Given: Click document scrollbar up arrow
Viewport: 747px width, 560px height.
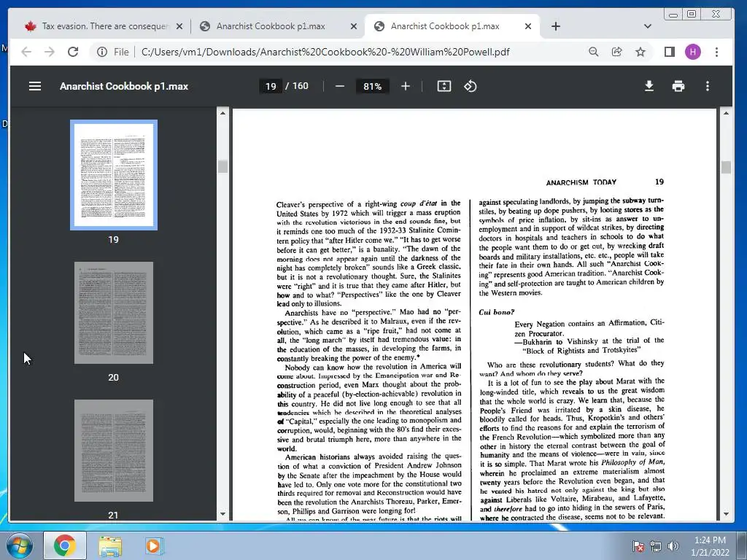Looking at the screenshot, I should tap(726, 113).
